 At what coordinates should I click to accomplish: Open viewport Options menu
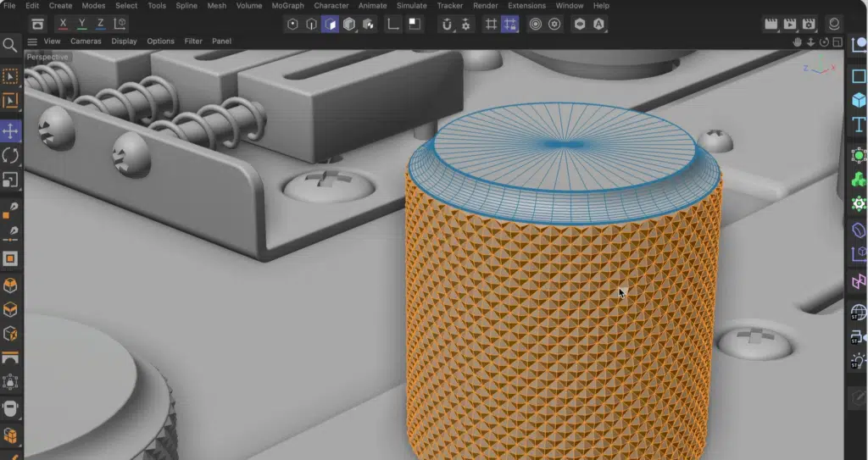160,41
